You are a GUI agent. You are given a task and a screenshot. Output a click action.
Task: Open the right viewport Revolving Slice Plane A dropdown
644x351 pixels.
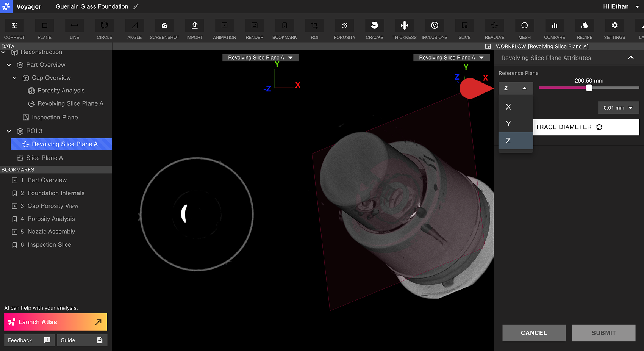click(x=452, y=58)
